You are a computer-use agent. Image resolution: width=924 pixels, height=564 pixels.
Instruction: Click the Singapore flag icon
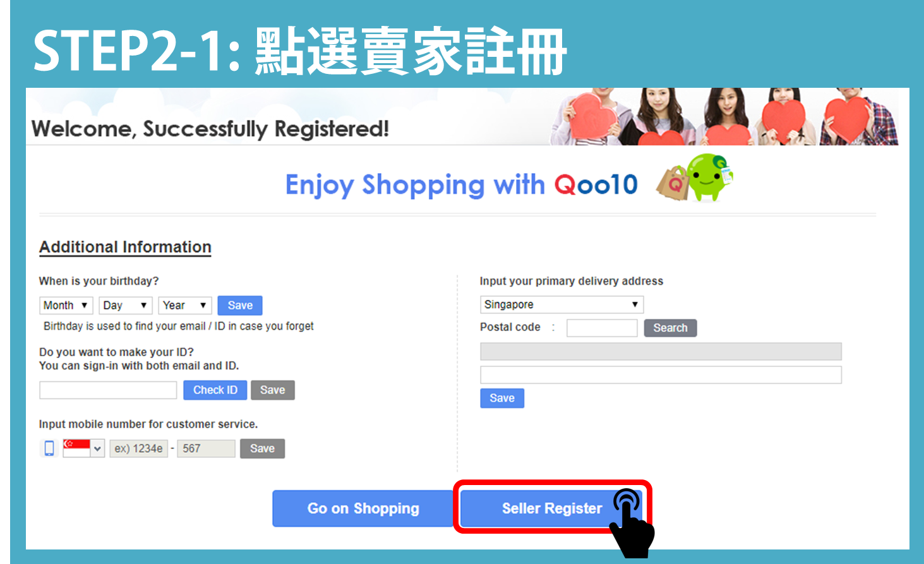76,448
